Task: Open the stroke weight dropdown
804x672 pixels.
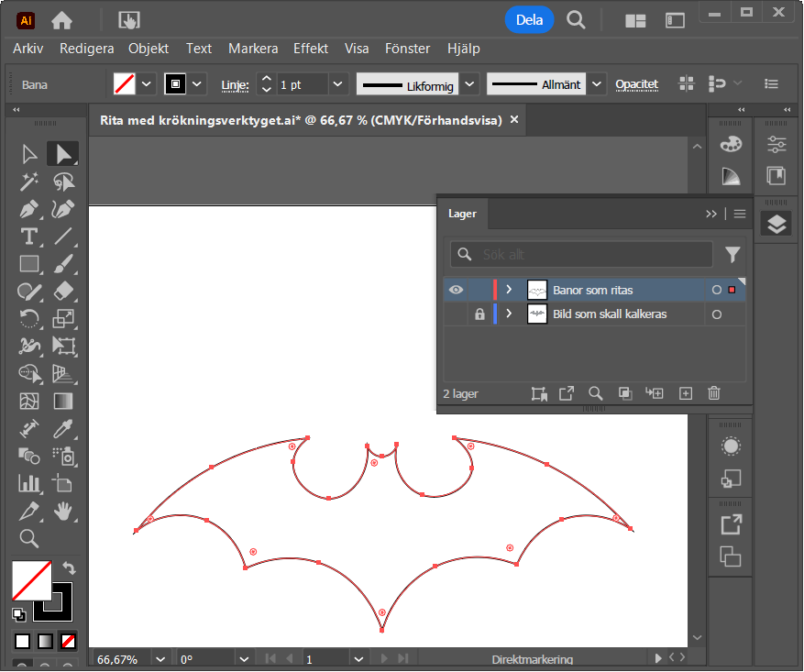Action: coord(338,84)
